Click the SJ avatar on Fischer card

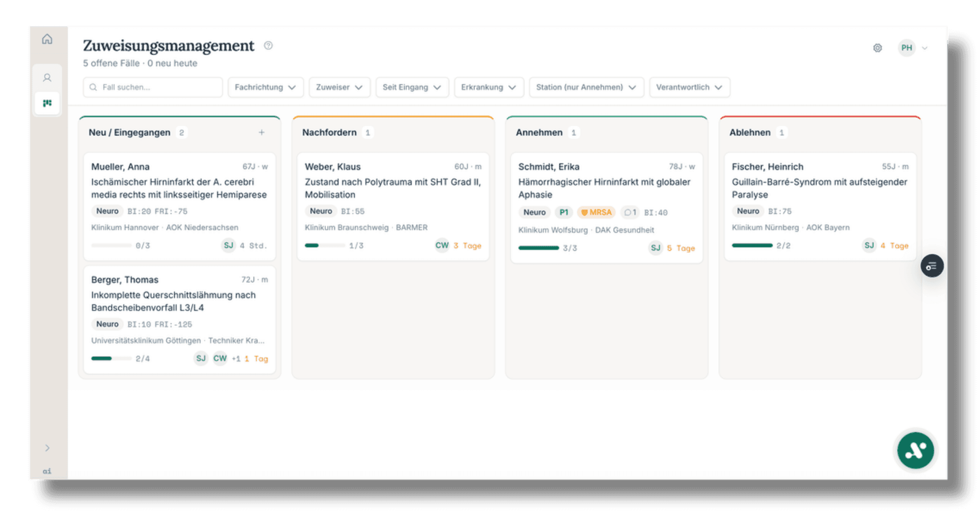(869, 246)
